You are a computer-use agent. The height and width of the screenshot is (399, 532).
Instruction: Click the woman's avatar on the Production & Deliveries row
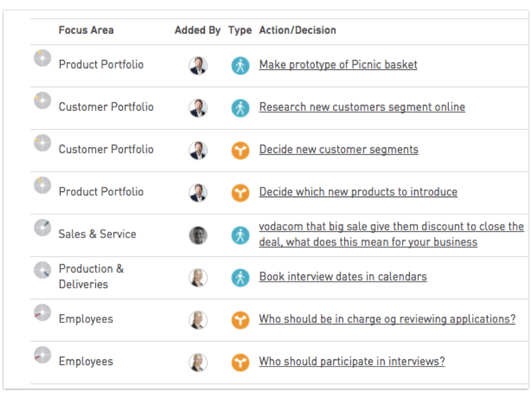198,277
